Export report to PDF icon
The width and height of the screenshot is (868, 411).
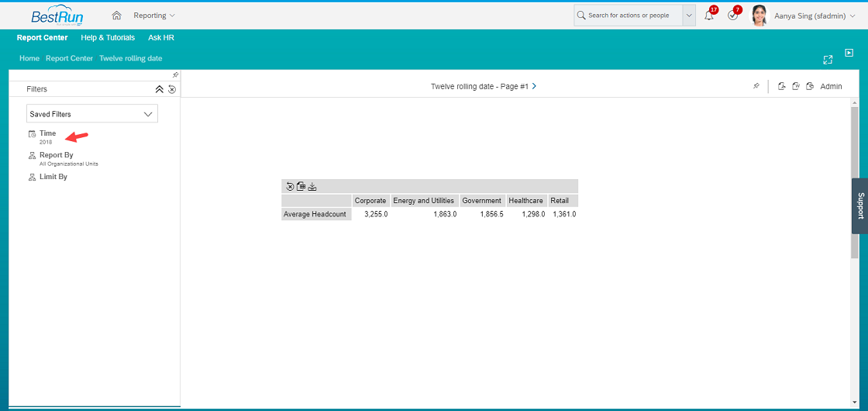[782, 86]
